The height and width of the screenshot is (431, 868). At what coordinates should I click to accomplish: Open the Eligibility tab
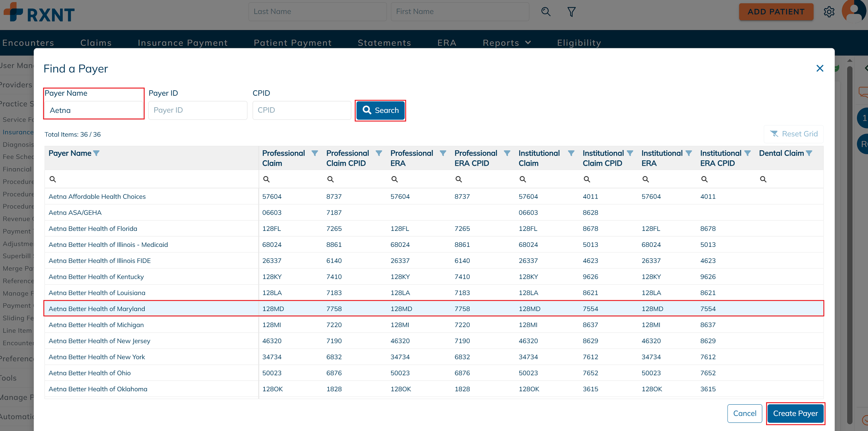point(579,43)
